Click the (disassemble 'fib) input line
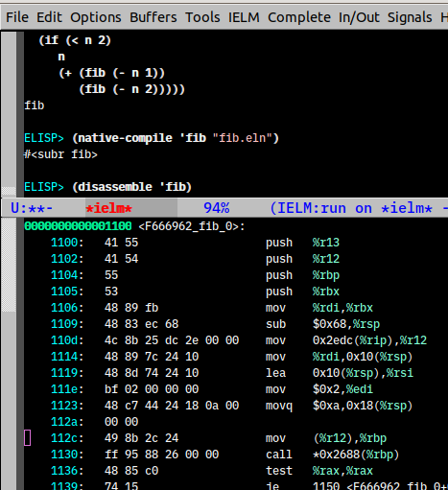Viewport: 448px width, 490px height. pos(131,187)
